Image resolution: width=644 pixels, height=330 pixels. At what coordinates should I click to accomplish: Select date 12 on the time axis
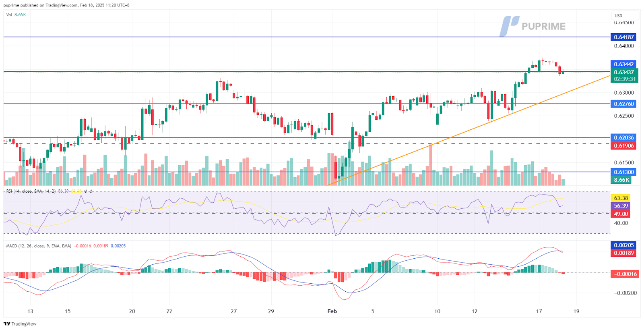pos(475,311)
